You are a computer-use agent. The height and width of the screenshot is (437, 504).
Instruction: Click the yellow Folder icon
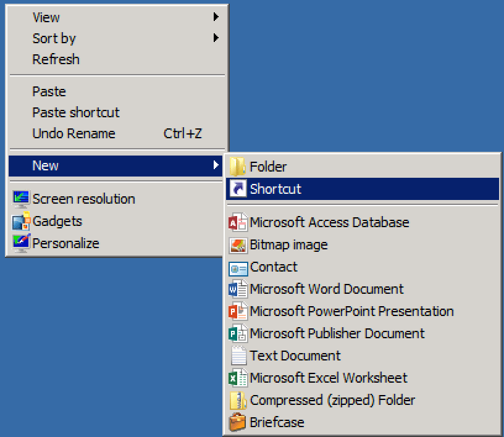238,166
